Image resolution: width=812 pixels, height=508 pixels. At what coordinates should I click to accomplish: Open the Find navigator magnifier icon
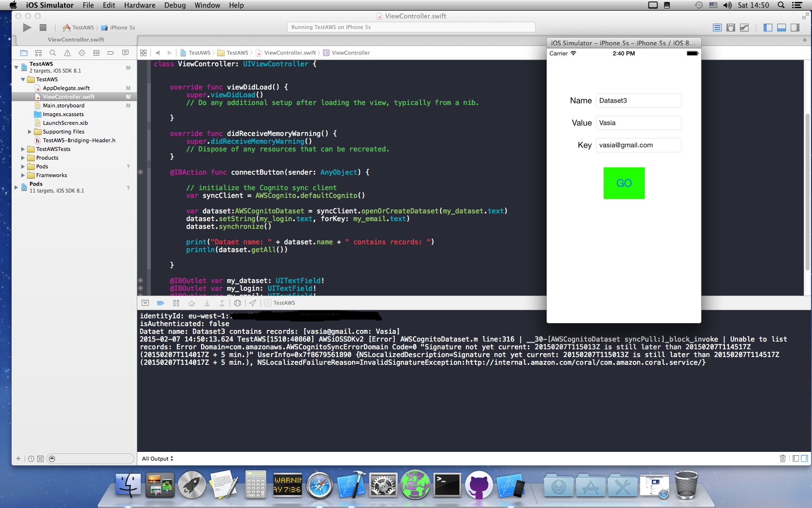(53, 53)
